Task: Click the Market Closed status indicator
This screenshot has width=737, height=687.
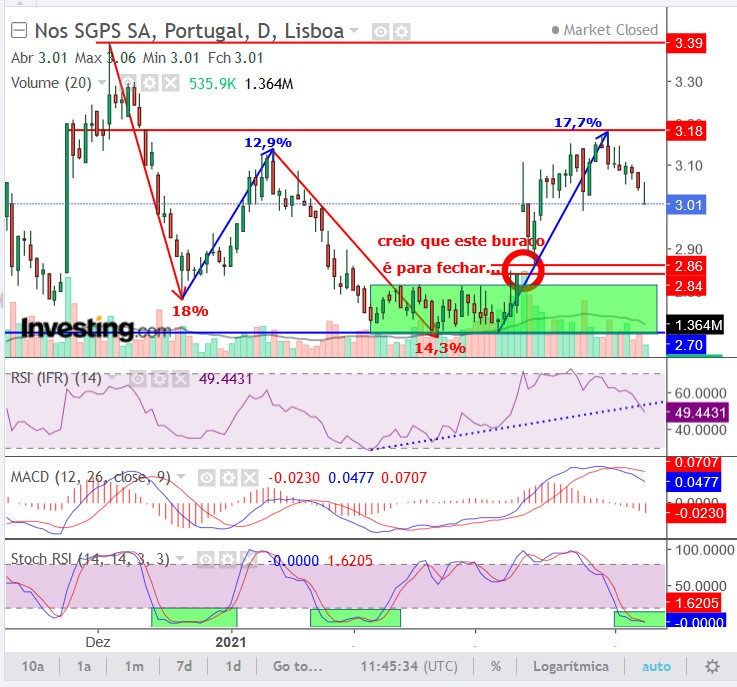Action: click(605, 30)
